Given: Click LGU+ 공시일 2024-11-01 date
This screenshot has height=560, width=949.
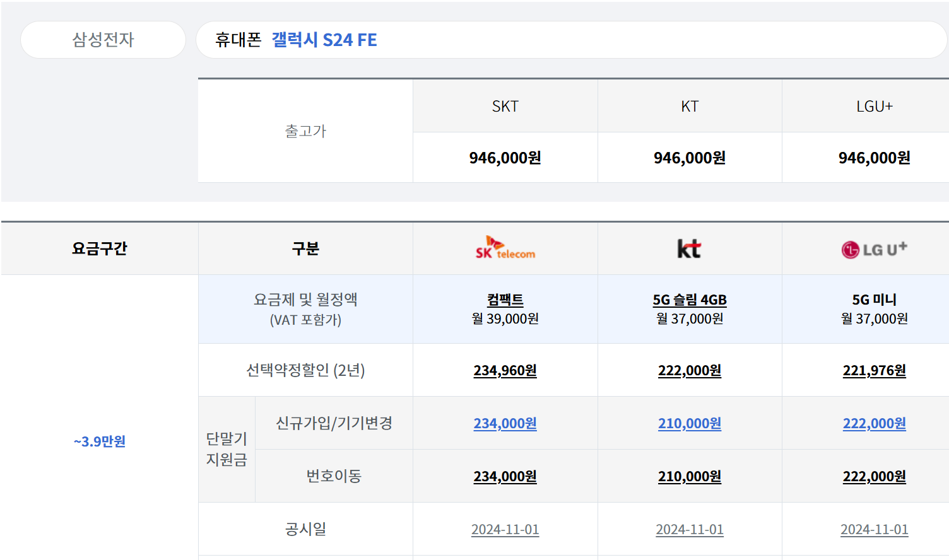Looking at the screenshot, I should (874, 530).
